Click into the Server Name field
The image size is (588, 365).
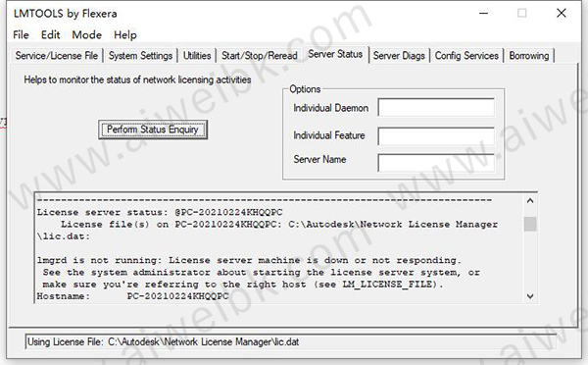tap(436, 163)
